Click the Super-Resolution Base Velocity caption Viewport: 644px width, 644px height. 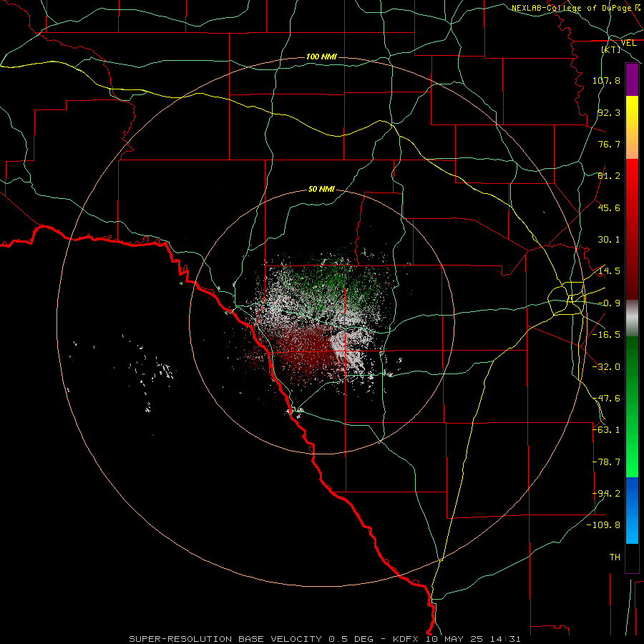[325, 639]
